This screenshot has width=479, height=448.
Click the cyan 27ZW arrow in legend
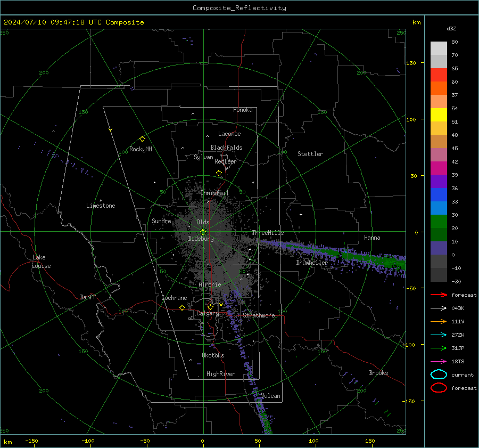tap(439, 335)
